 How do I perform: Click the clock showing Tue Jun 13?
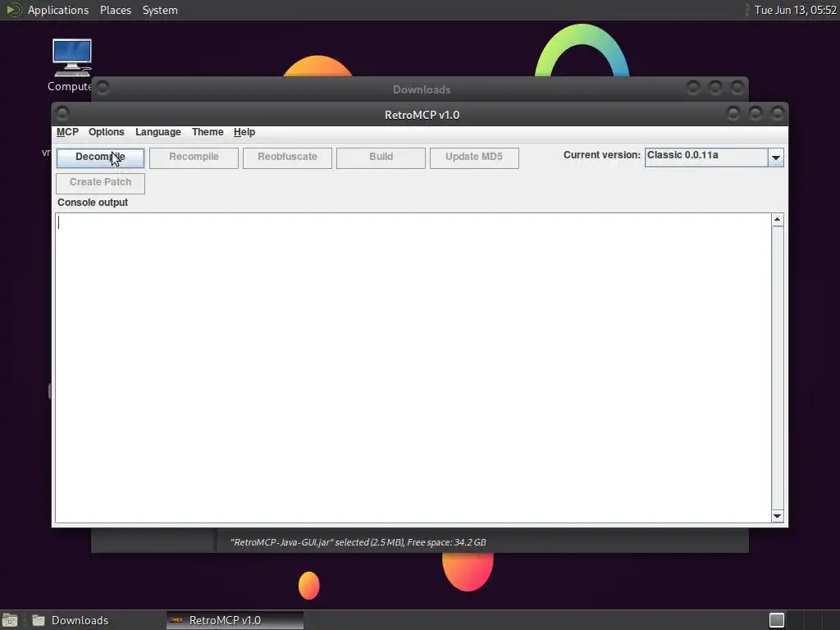click(795, 10)
